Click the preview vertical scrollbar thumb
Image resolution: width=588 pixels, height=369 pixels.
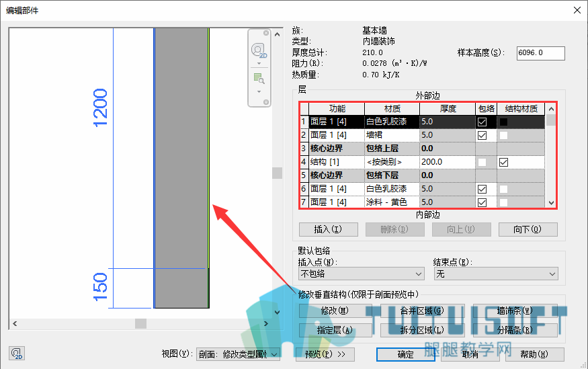click(277, 173)
